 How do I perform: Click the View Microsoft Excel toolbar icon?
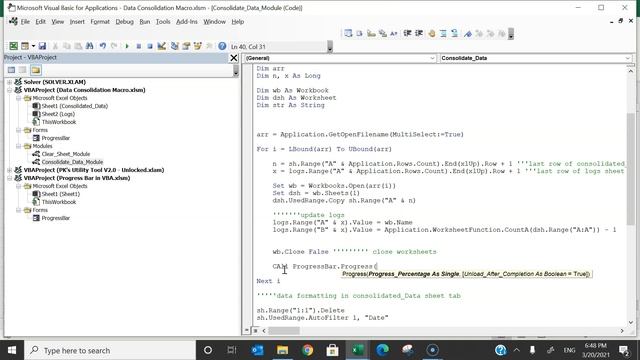pos(13,46)
